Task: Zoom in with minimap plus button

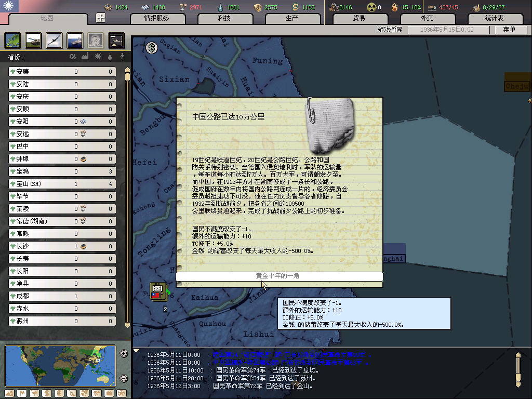Action: pyautogui.click(x=124, y=354)
